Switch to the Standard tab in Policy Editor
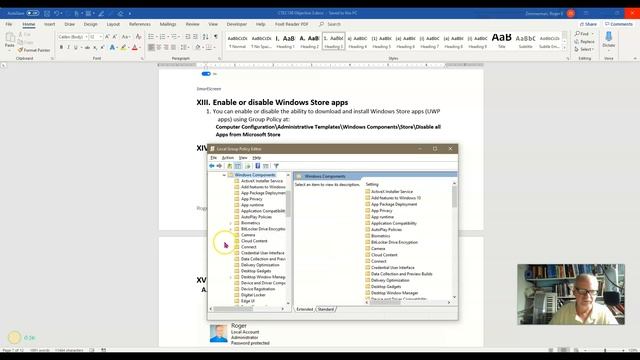The width and height of the screenshot is (640, 360). [x=326, y=309]
